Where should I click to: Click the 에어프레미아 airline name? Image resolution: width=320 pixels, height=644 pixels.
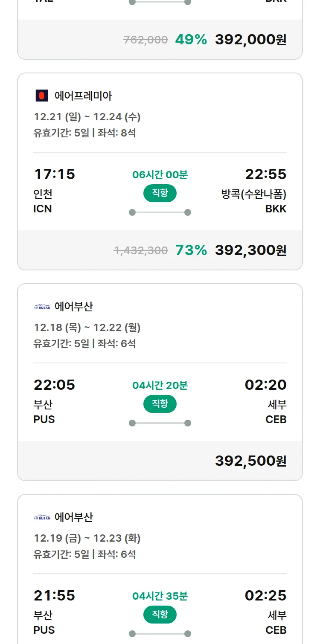[83, 96]
